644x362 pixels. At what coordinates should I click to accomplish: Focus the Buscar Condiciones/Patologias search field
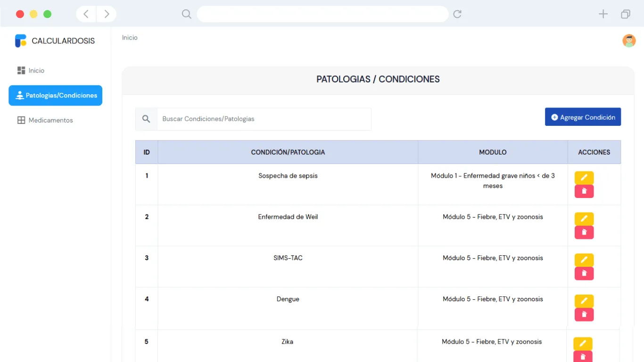(x=264, y=119)
